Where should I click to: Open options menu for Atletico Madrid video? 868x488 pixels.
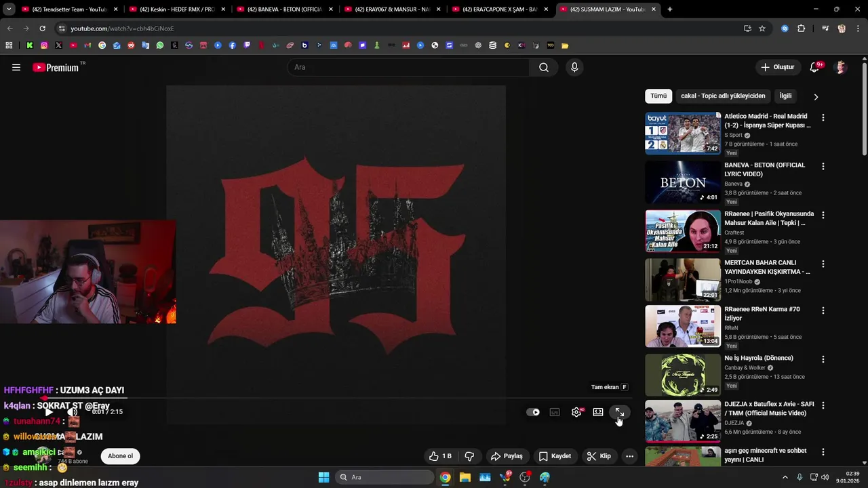(x=823, y=117)
